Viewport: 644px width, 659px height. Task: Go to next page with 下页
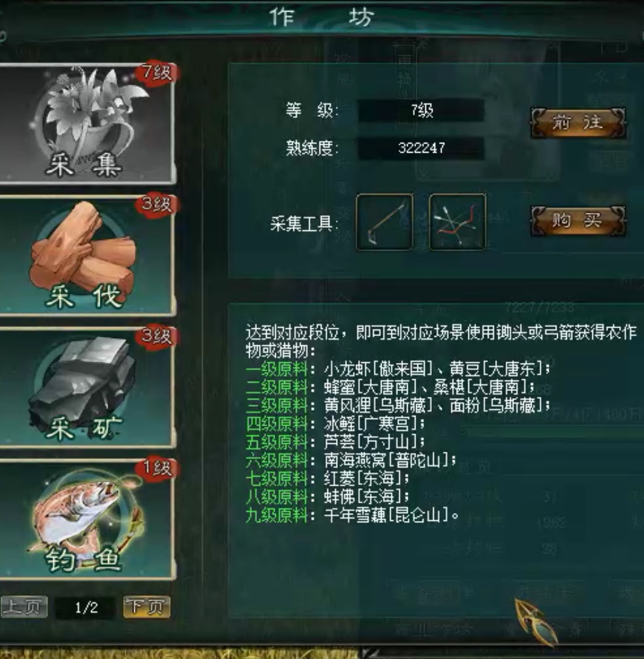click(x=146, y=607)
